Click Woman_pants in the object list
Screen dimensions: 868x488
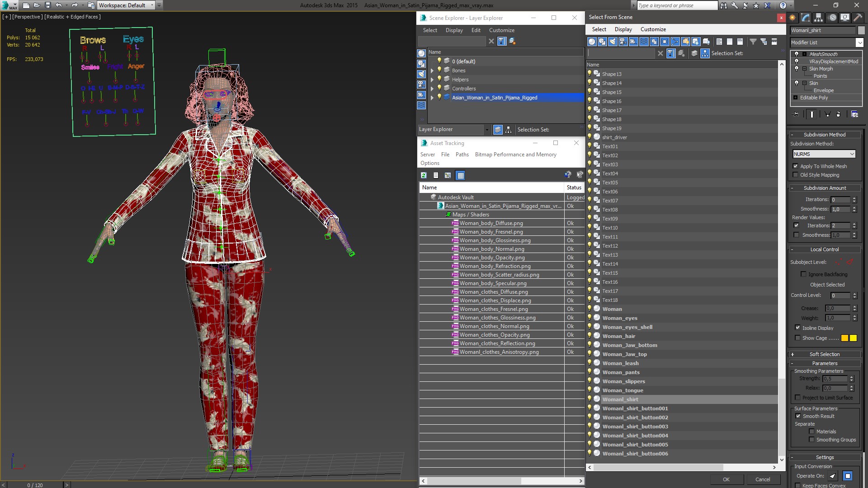(621, 372)
